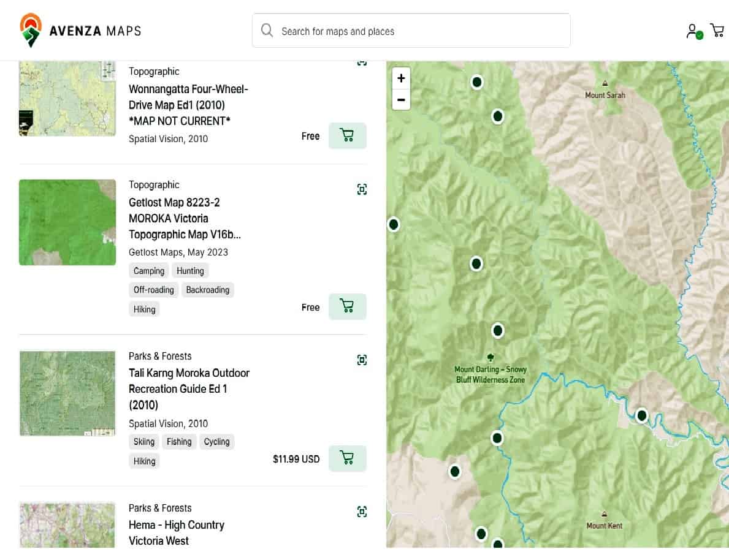Open Tali Karng Moroka map thumbnail
729x560 pixels.
pos(67,393)
